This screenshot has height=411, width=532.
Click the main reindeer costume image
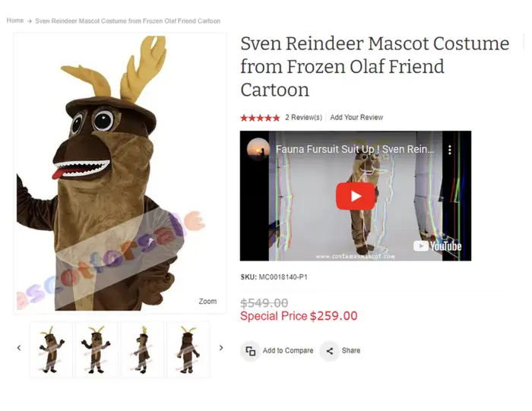click(x=120, y=173)
